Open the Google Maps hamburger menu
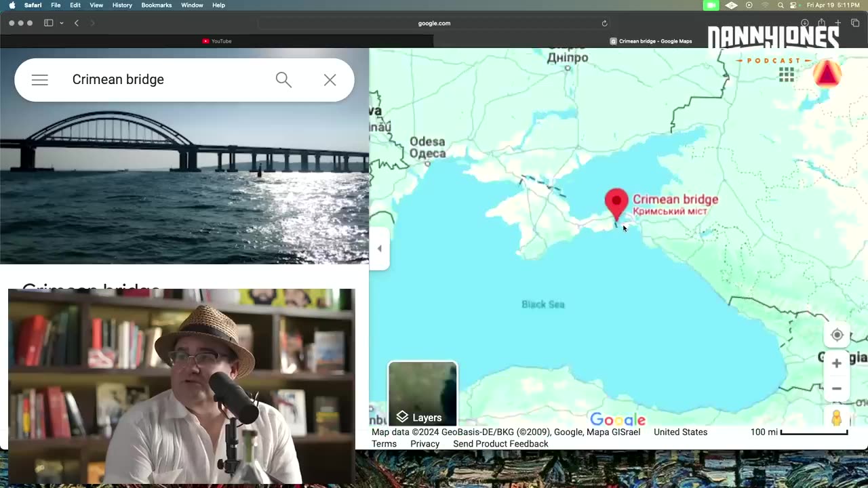Viewport: 868px width, 488px height. [40, 80]
